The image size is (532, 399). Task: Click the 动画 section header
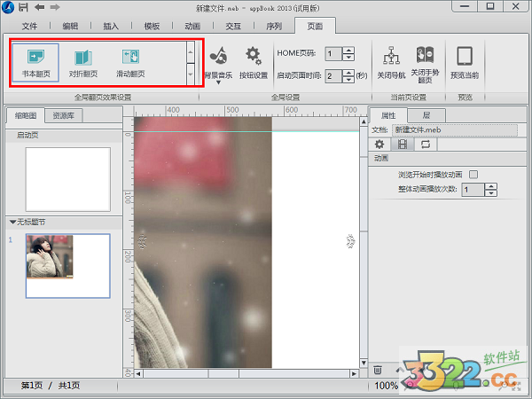click(447, 158)
